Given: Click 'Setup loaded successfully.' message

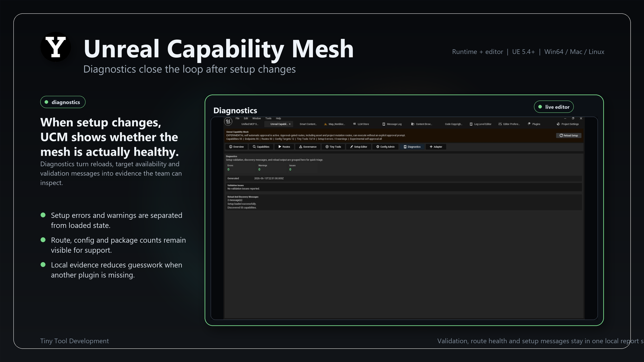Looking at the screenshot, I should tap(242, 204).
